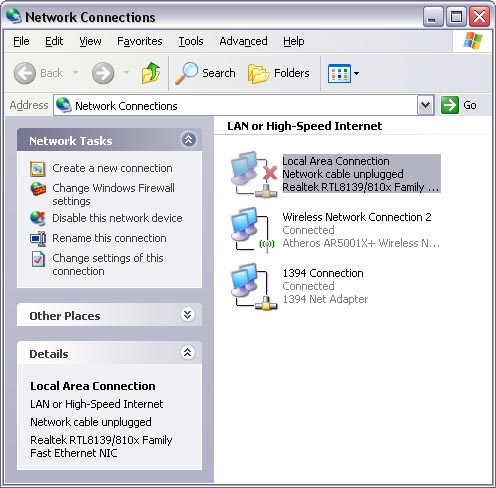Click Rename this connection link

point(109,238)
